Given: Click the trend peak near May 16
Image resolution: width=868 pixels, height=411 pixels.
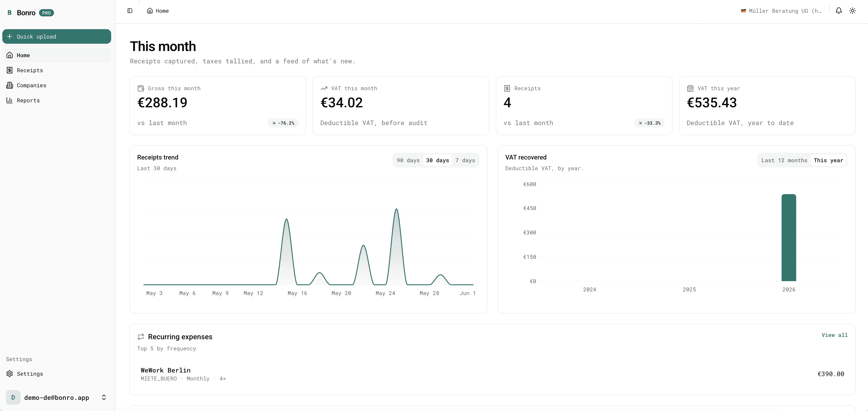Looking at the screenshot, I should (286, 220).
